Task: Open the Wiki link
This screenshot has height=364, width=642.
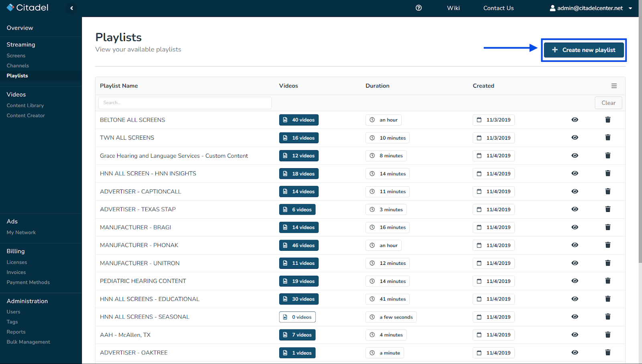Action: pos(453,8)
